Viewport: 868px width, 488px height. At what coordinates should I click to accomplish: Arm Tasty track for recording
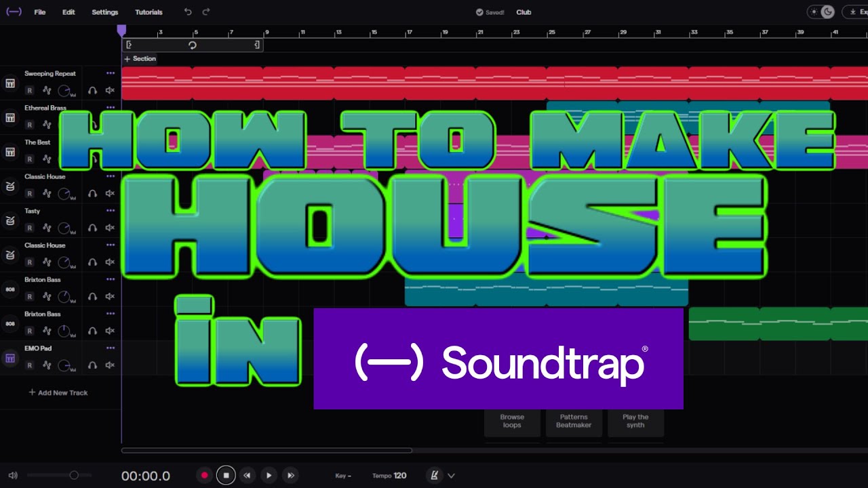coord(29,228)
